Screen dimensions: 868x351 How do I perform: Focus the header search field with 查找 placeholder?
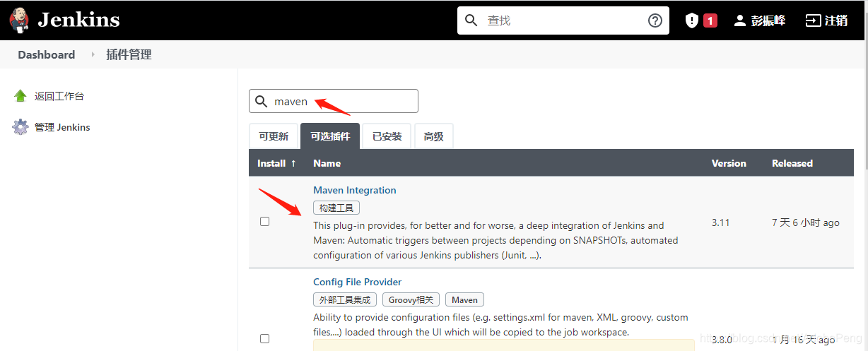coord(563,20)
